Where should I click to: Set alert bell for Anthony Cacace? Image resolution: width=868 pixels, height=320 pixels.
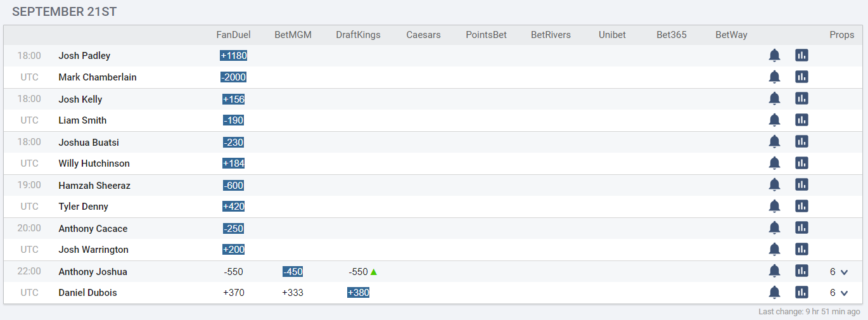774,228
